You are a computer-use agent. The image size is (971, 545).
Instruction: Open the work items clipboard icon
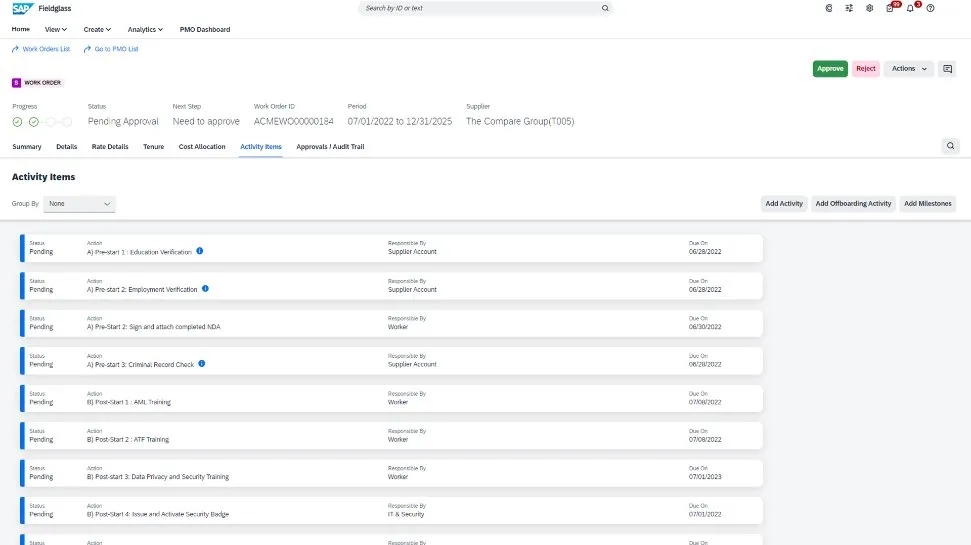[x=890, y=8]
